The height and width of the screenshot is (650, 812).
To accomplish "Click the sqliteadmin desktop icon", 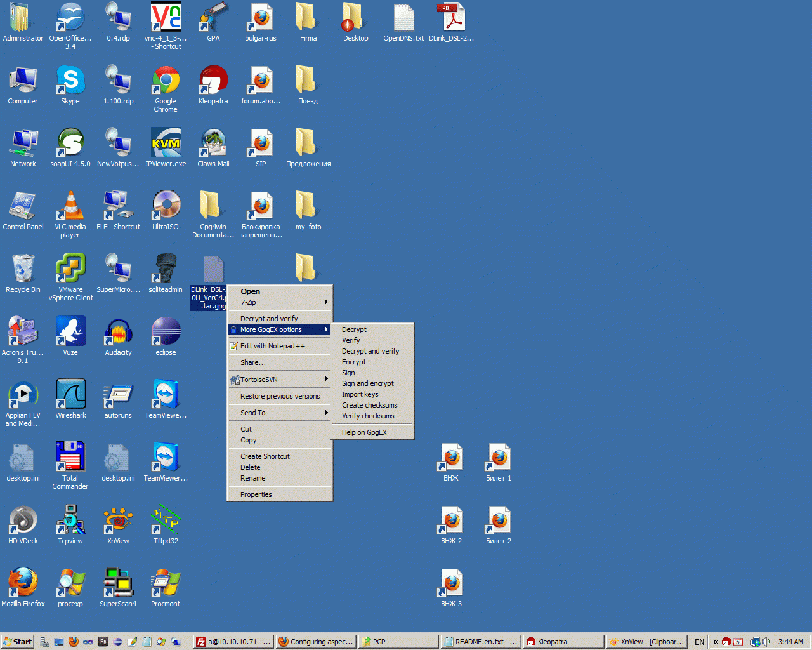I will point(166,274).
